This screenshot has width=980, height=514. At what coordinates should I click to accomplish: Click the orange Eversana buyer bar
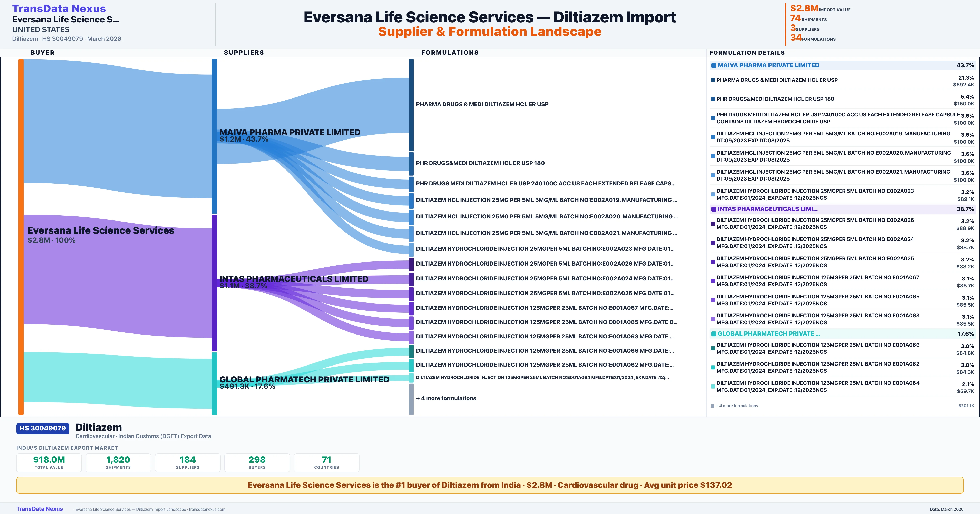pos(21,236)
